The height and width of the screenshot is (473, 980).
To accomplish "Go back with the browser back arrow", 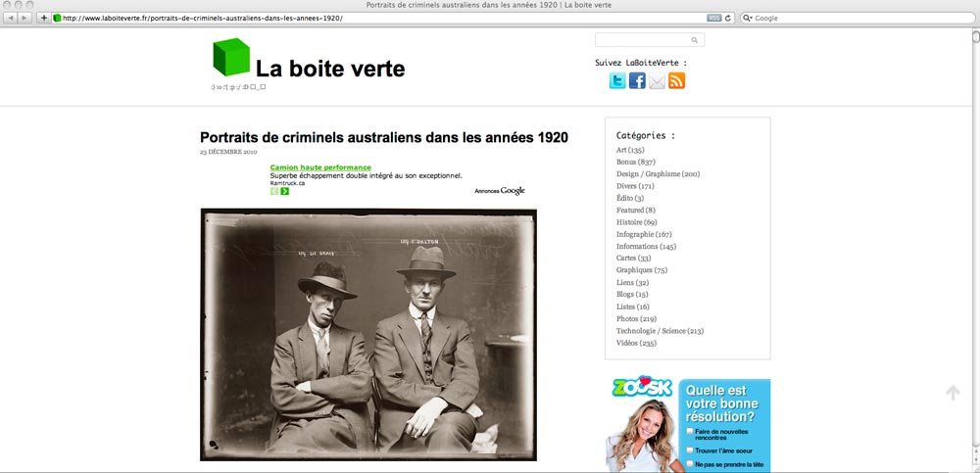I will 12,18.
